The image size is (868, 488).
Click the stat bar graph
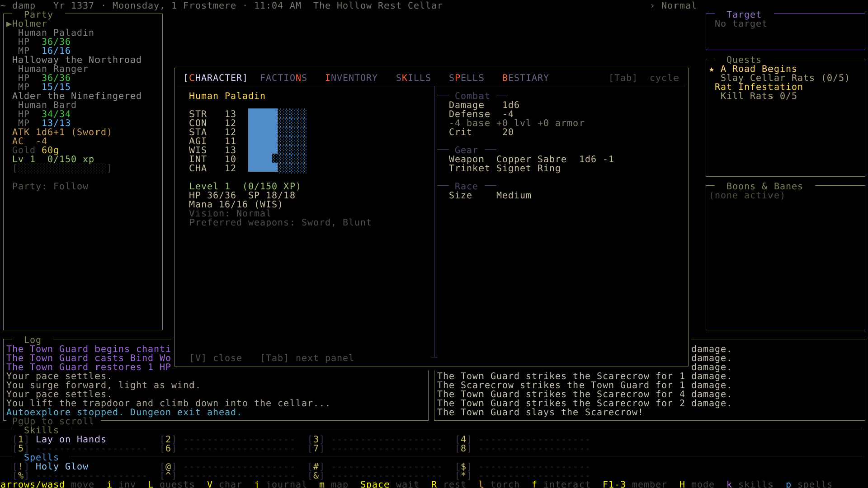click(277, 141)
